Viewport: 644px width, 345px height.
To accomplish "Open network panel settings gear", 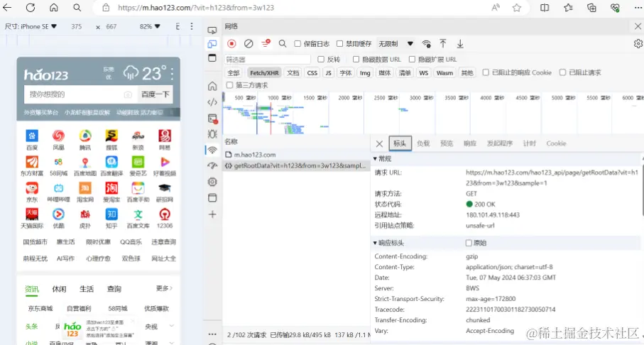I will coord(638,43).
